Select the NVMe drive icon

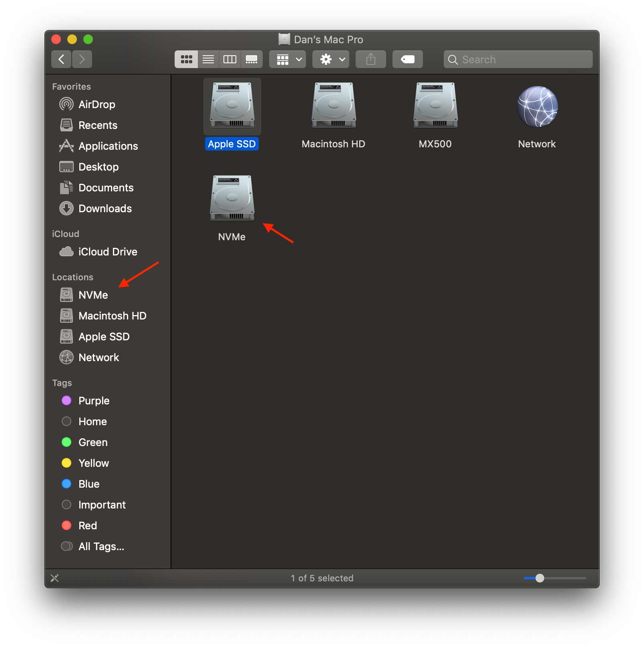point(232,198)
